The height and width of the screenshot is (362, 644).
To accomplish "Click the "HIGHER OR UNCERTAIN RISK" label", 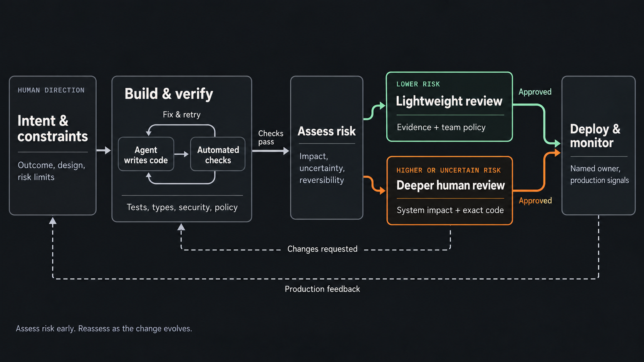I will 449,170.
